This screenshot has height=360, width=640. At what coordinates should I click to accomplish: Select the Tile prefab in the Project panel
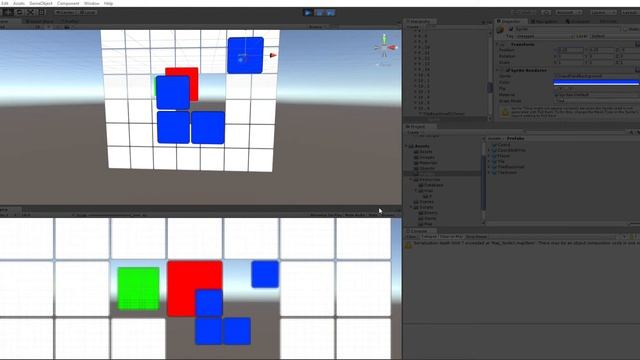coord(501,161)
